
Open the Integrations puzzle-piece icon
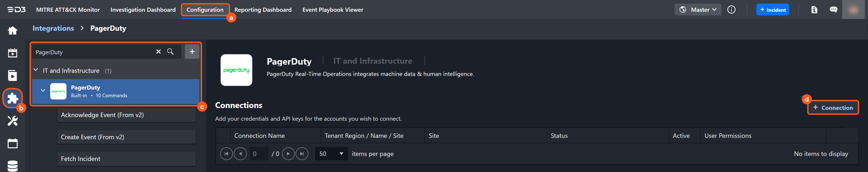pyautogui.click(x=12, y=98)
